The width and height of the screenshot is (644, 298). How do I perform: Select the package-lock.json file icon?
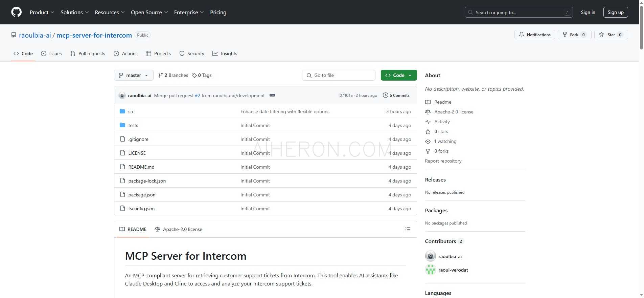(x=122, y=181)
